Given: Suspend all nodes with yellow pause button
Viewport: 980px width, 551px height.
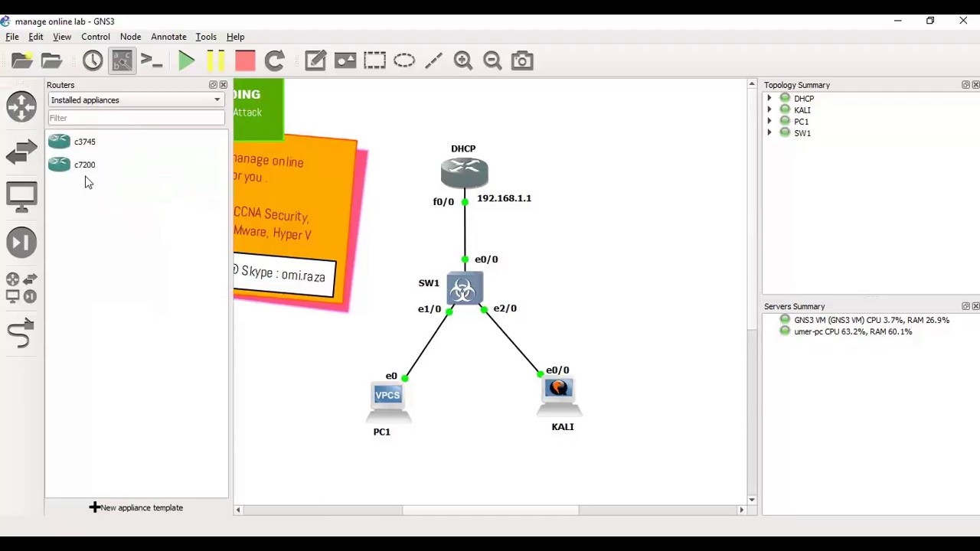Looking at the screenshot, I should coord(216,60).
